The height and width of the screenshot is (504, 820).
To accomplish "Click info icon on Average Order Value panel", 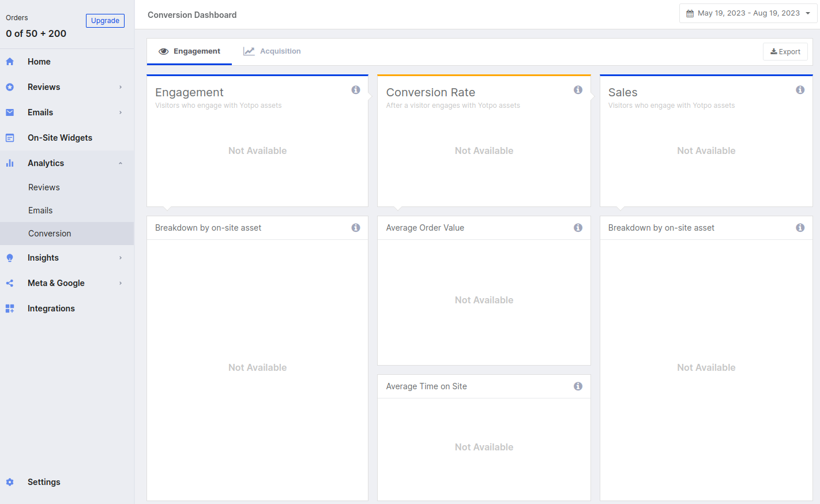I will tap(578, 228).
